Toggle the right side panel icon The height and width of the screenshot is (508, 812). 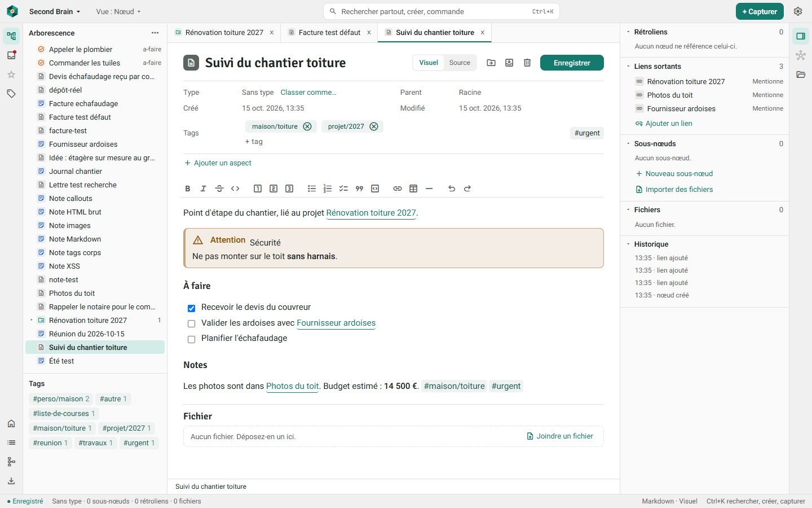[801, 36]
